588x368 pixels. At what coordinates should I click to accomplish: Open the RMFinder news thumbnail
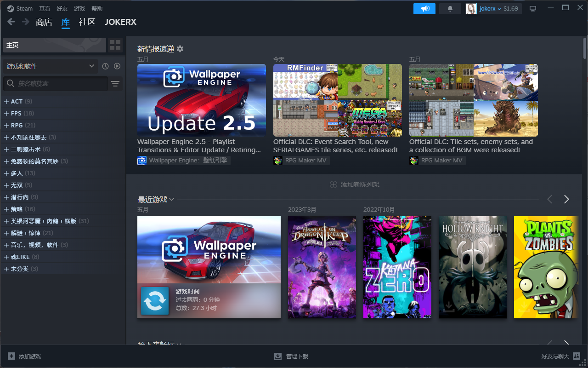click(x=338, y=100)
